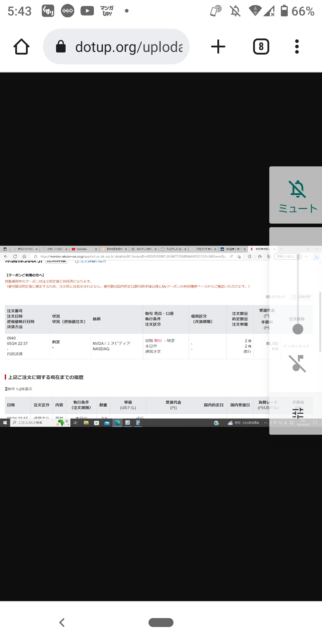Tap the Chrome home icon
The image size is (322, 644).
tap(21, 47)
